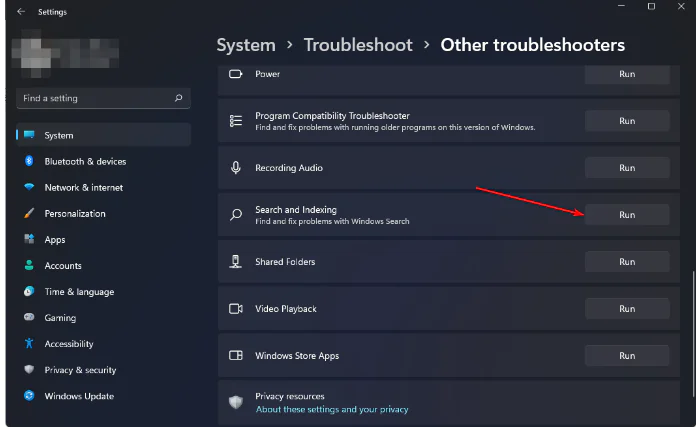Minimize the Settings window
Viewport: 696px width, 427px height.
[621, 6]
